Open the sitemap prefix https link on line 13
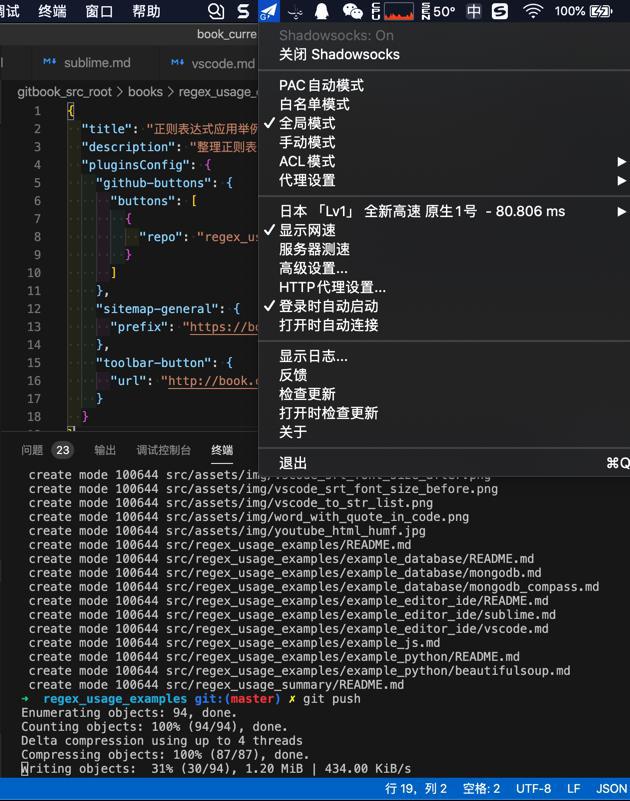Viewport: 630px width, 801px height. click(224, 327)
